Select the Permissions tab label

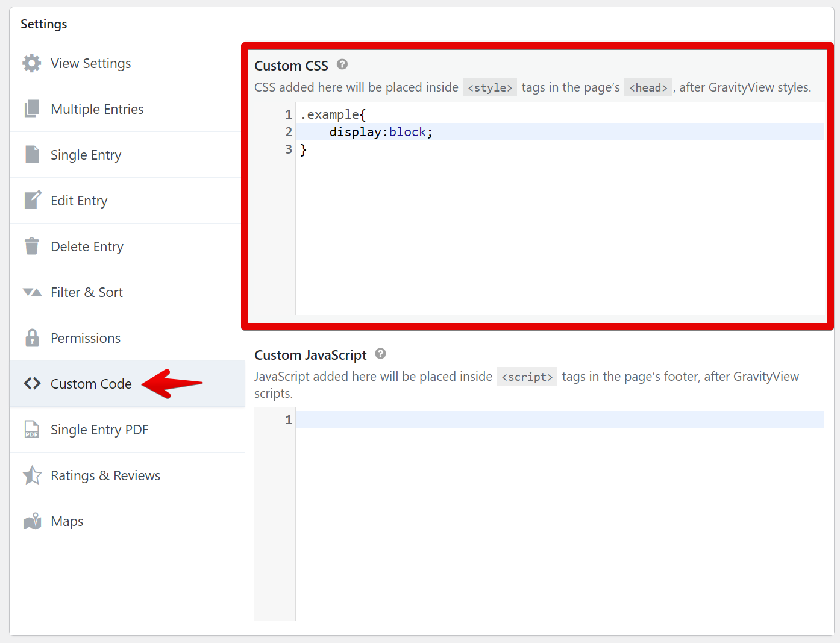pos(86,338)
